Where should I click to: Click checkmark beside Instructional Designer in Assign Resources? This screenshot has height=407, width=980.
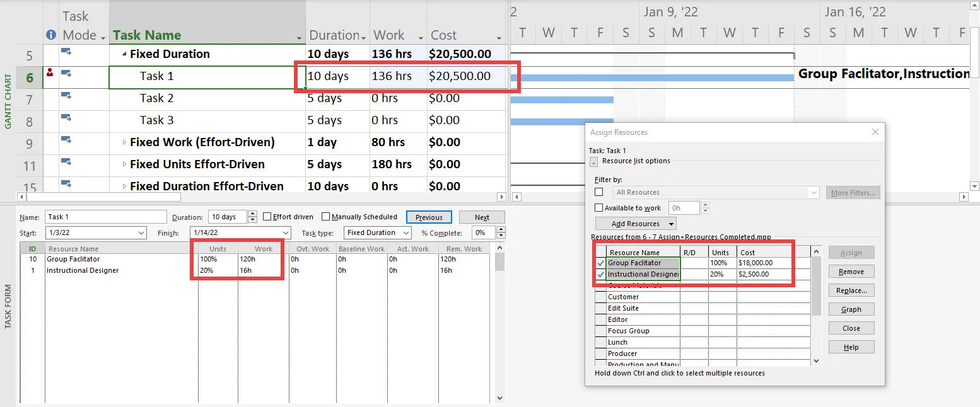[600, 274]
